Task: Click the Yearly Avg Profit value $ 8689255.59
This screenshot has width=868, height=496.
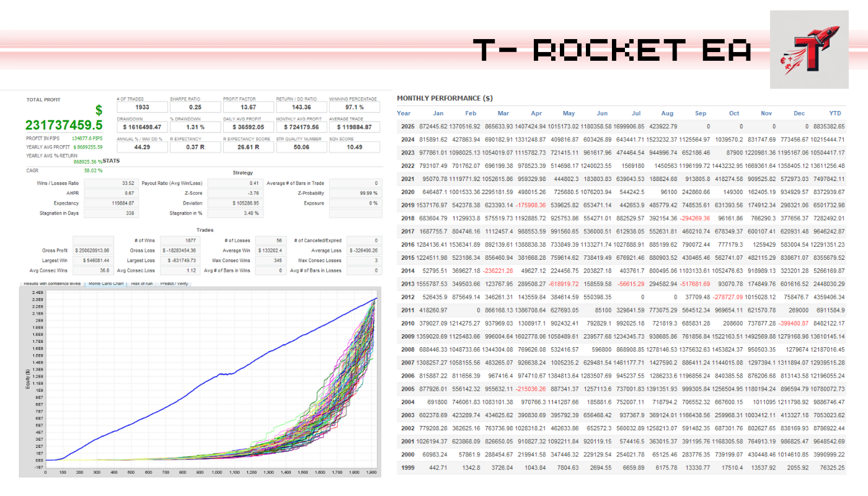Action: click(87, 147)
